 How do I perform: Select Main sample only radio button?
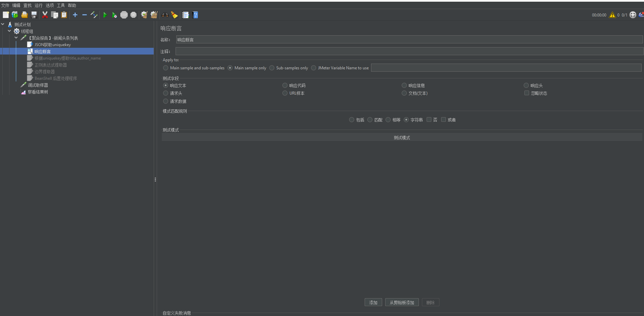[x=230, y=68]
